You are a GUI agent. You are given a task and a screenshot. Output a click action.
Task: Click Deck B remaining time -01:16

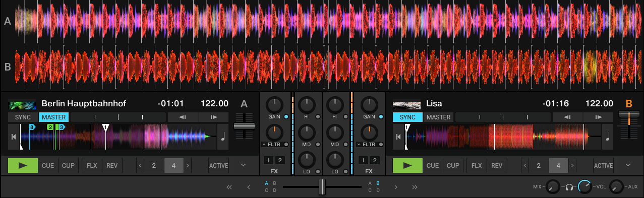point(556,104)
